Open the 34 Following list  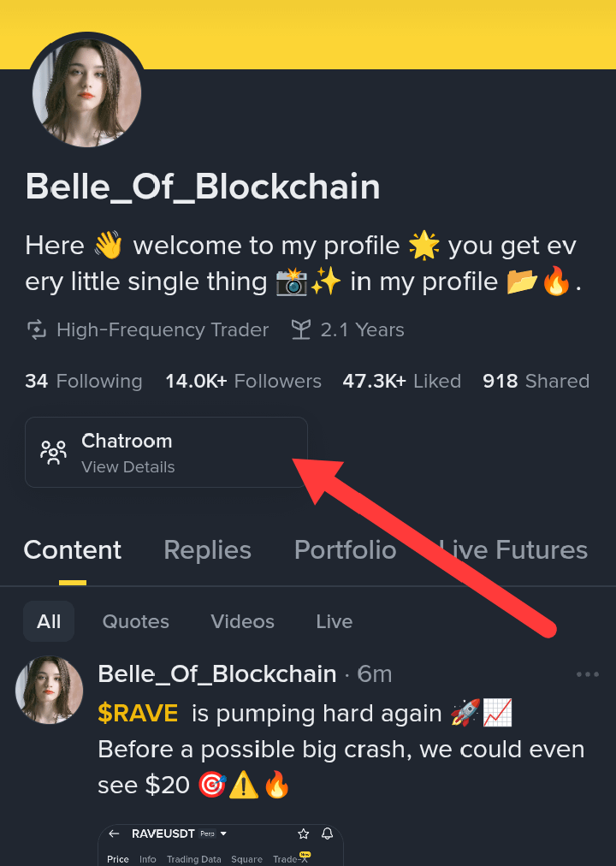point(83,381)
